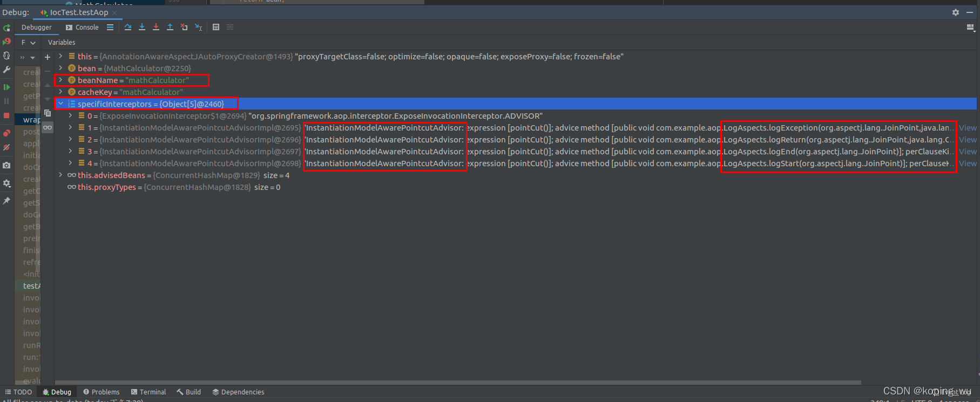
Task: Expand element 0 ExposeInvocationInterceptor
Action: 70,115
